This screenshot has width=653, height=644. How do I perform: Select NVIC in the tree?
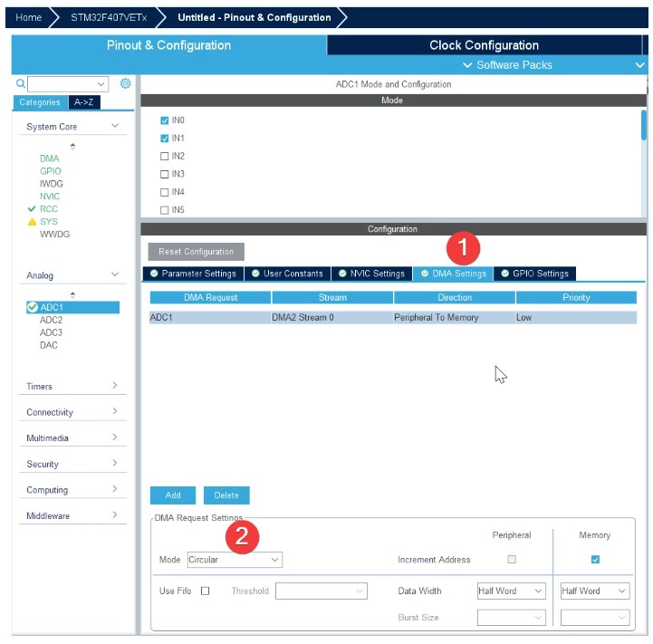click(50, 197)
